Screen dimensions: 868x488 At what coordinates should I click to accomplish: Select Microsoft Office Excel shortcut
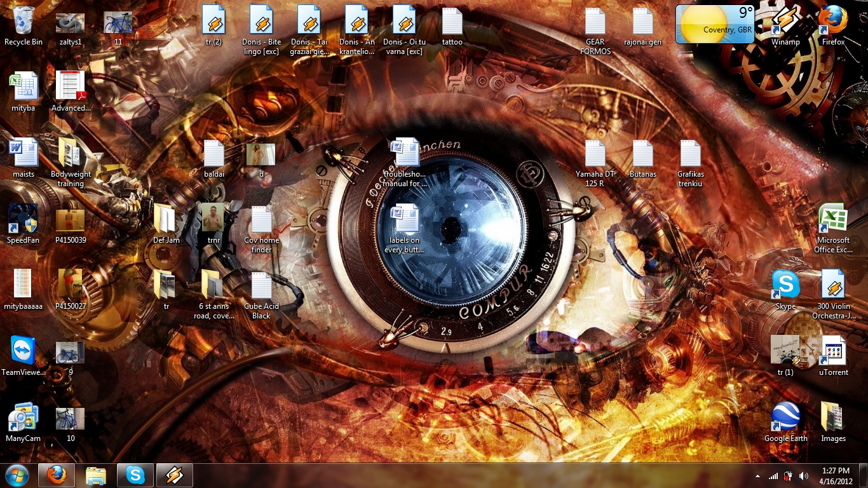click(833, 229)
